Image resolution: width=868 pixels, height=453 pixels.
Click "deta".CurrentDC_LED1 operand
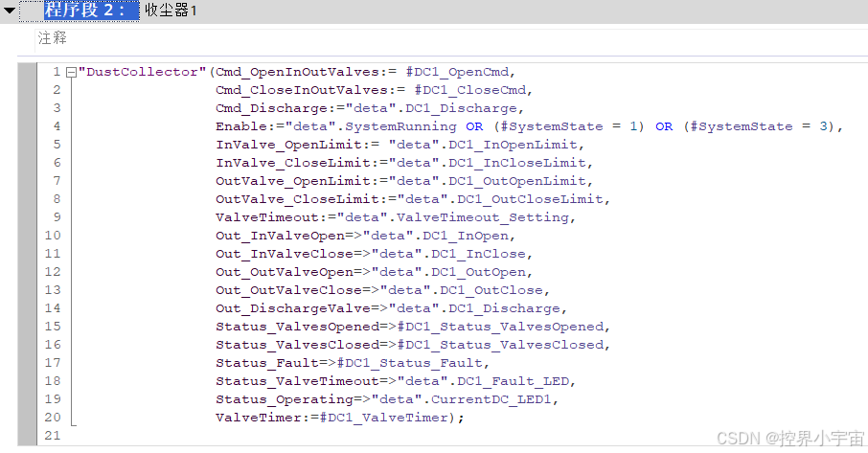[461, 400]
